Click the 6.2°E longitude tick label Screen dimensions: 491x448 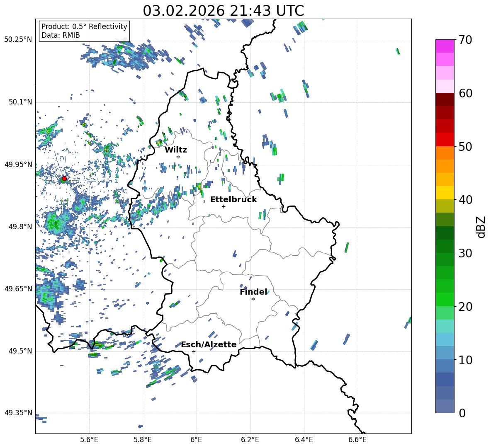250,439
